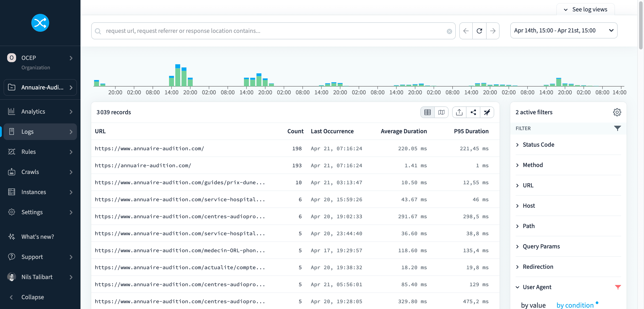
Task: Switch to by condition tab
Action: point(575,305)
